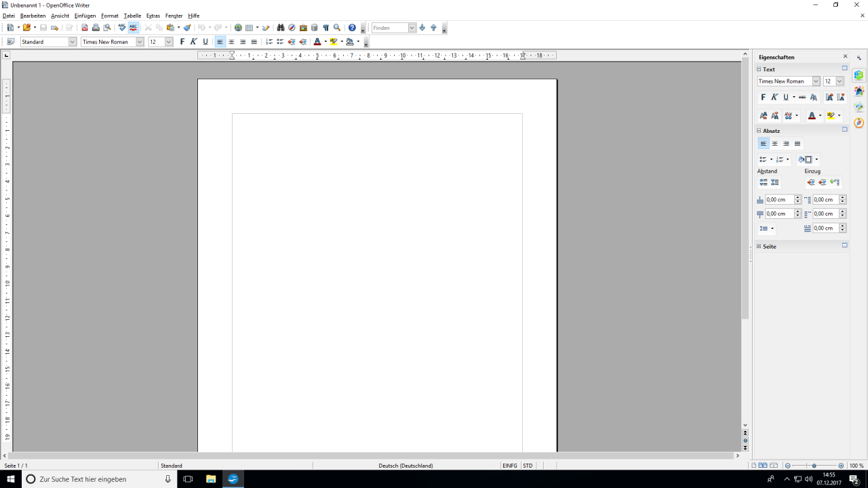Open the sidebar Gallery deck icon

[859, 107]
